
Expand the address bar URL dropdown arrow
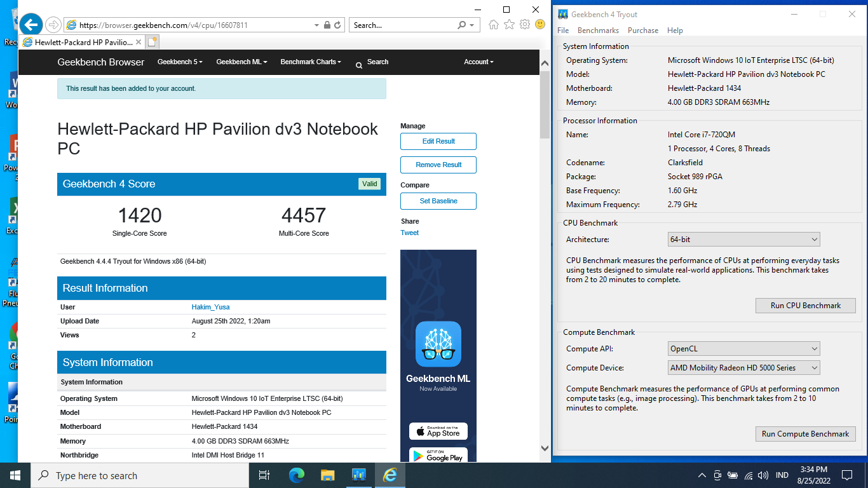coord(316,25)
